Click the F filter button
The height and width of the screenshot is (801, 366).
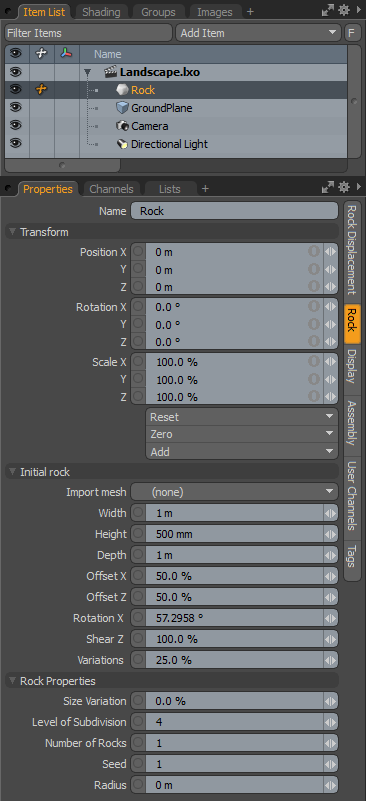click(x=351, y=33)
